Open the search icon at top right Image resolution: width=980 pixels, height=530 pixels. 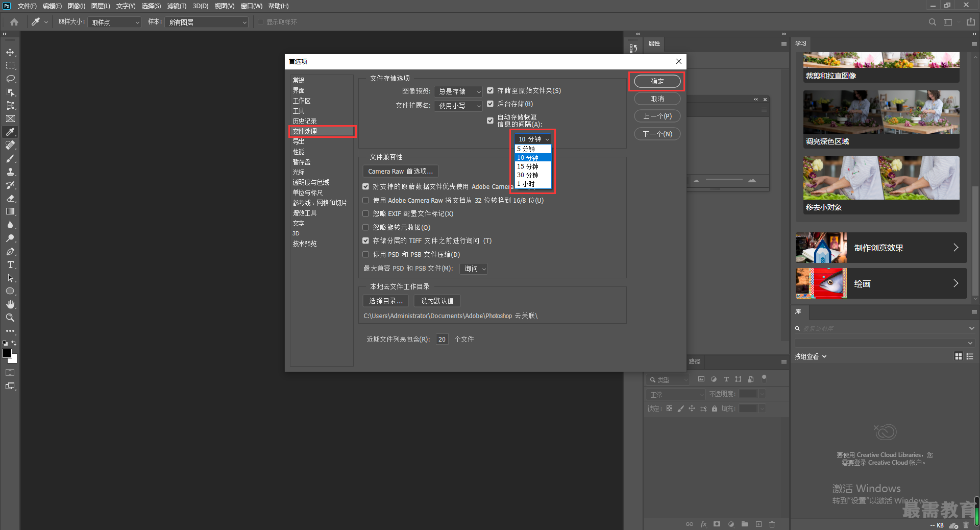932,22
